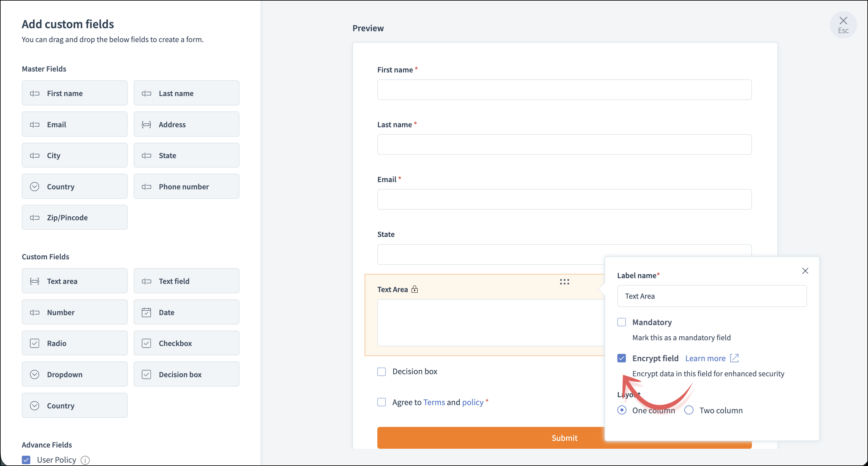Open the Learn more external link icon
The width and height of the screenshot is (868, 466).
coord(734,358)
